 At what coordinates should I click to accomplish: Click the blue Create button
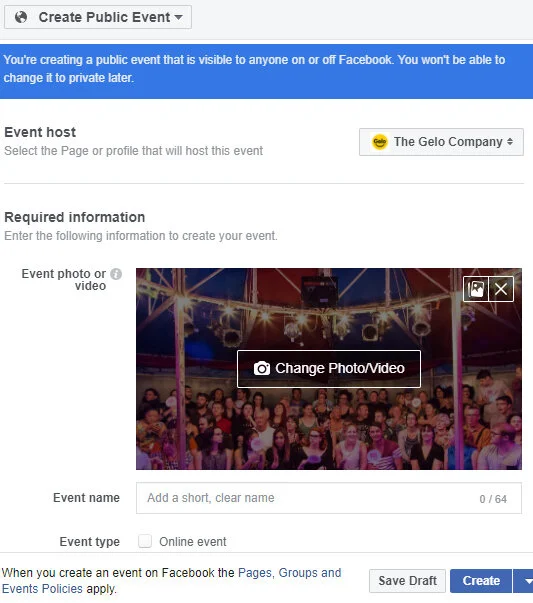(x=481, y=581)
